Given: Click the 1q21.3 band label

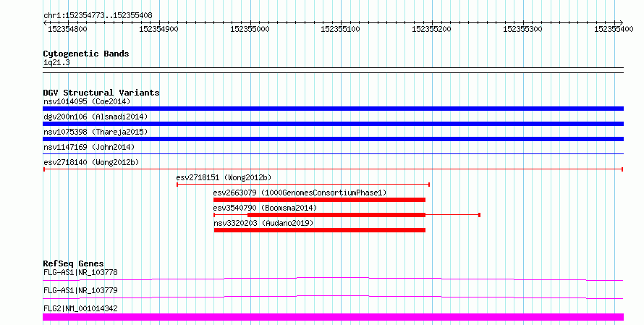Looking at the screenshot, I should pyautogui.click(x=56, y=63).
